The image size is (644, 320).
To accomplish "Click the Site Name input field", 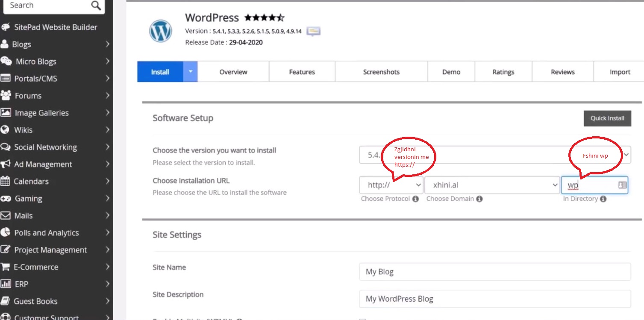I will (495, 271).
